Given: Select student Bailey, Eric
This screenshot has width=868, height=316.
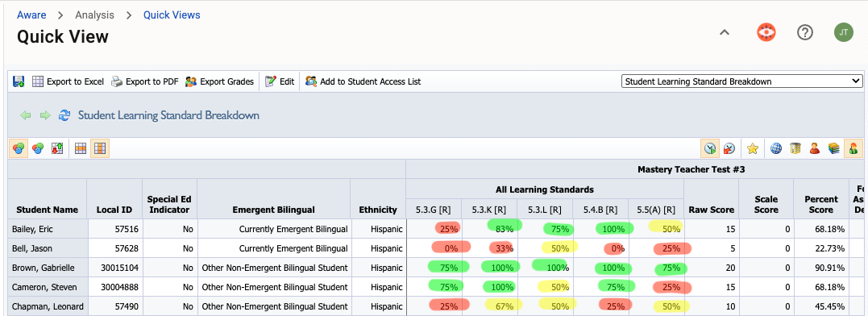Looking at the screenshot, I should click(33, 229).
